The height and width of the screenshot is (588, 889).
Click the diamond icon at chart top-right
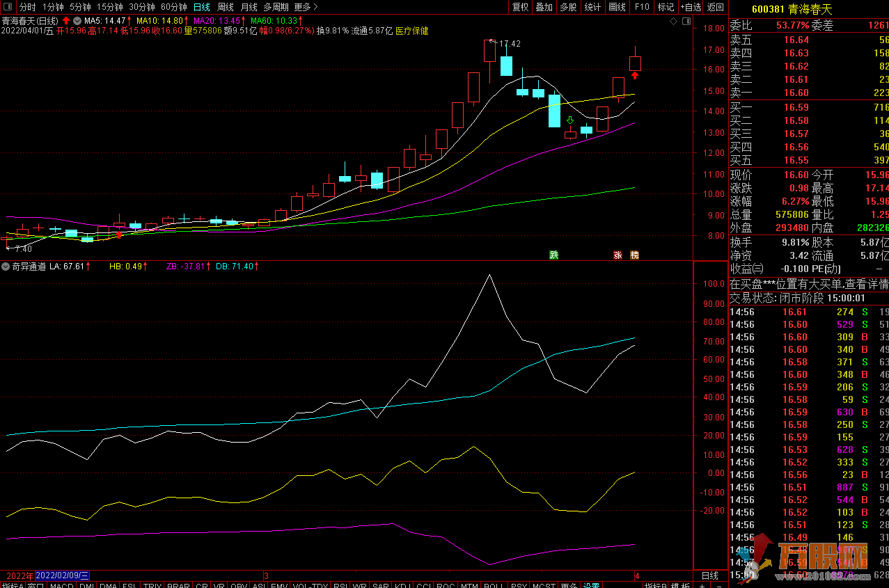point(673,22)
